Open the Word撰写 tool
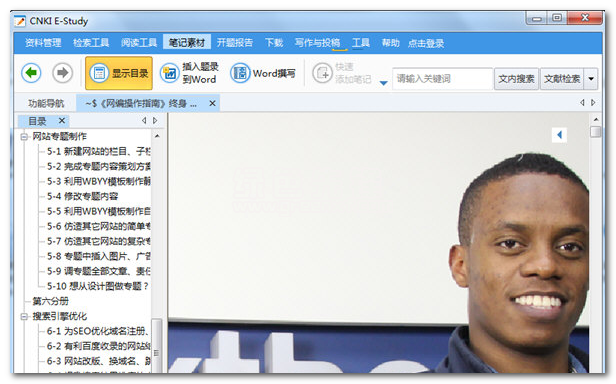 coord(262,73)
